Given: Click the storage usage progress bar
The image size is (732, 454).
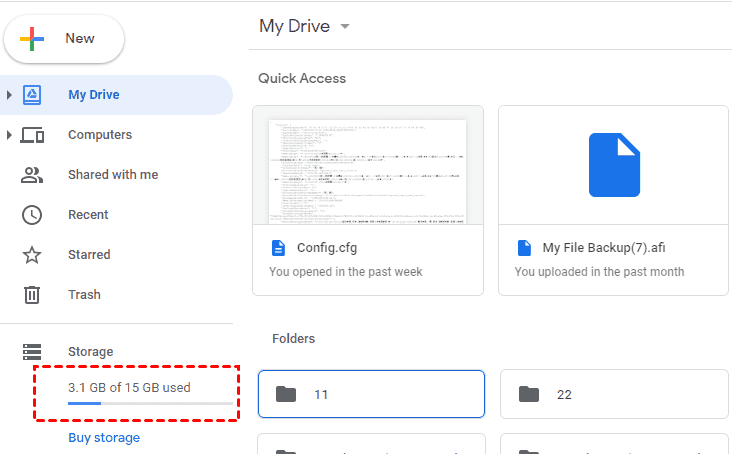Looking at the screenshot, I should (x=149, y=404).
